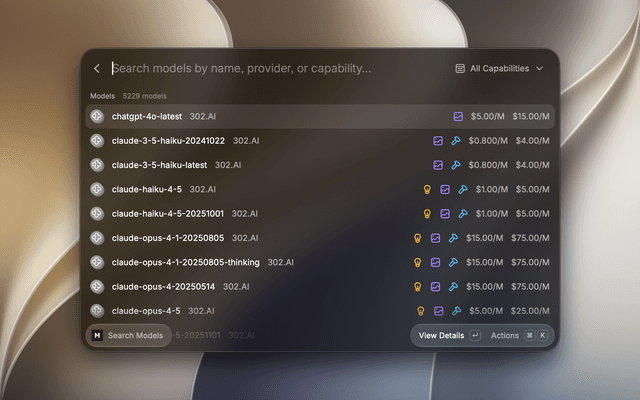
Task: Click the vision image icon on claude-3-5-haiku-latest
Action: coord(438,165)
